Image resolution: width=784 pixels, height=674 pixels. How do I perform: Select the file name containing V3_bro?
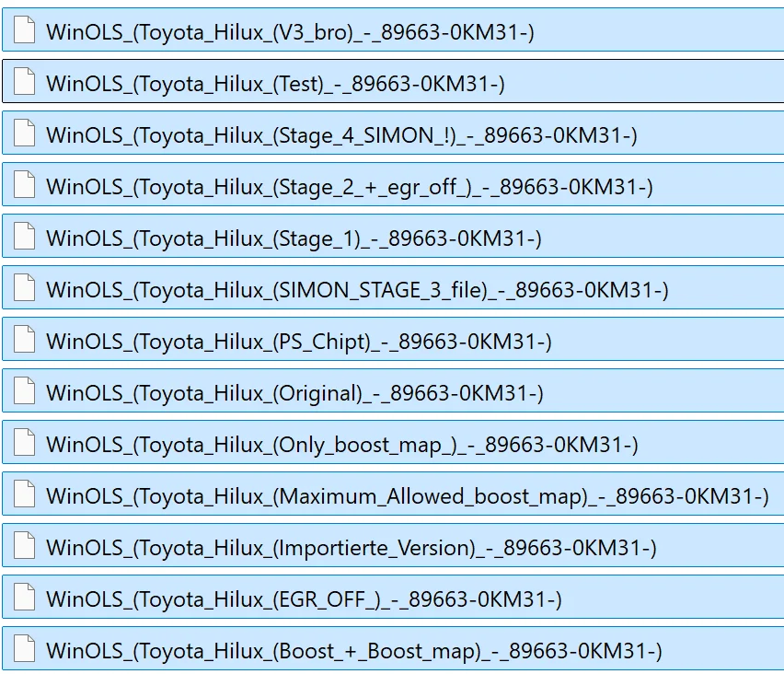[x=291, y=32]
